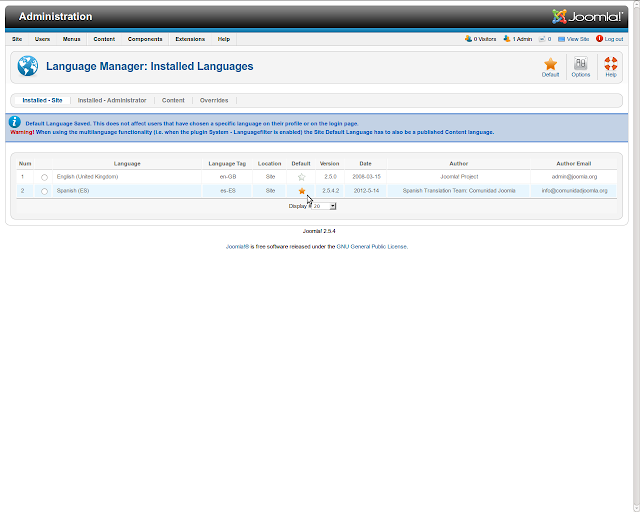The height and width of the screenshot is (512, 640).
Task: Open the Menus menu
Action: pos(71,39)
